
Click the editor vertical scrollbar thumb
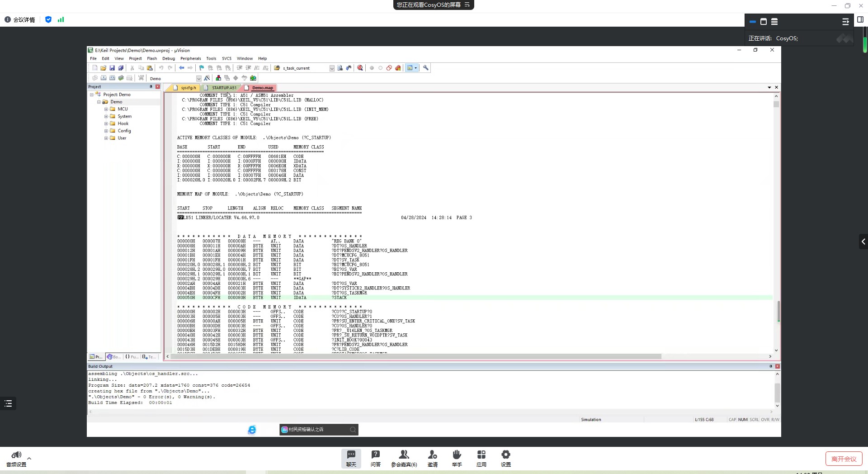point(776,104)
